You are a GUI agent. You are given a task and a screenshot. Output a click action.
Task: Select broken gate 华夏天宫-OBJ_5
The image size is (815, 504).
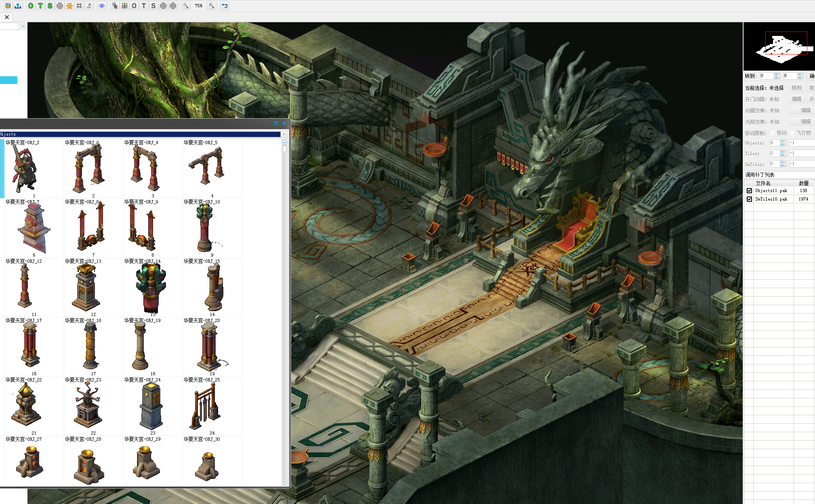pos(212,168)
